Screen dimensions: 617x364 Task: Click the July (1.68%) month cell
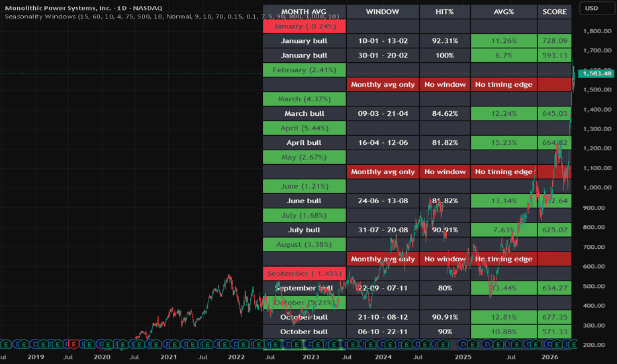pos(304,216)
